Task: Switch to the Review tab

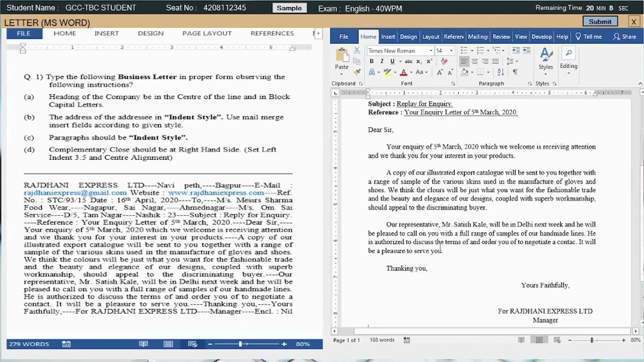Action: 501,37
